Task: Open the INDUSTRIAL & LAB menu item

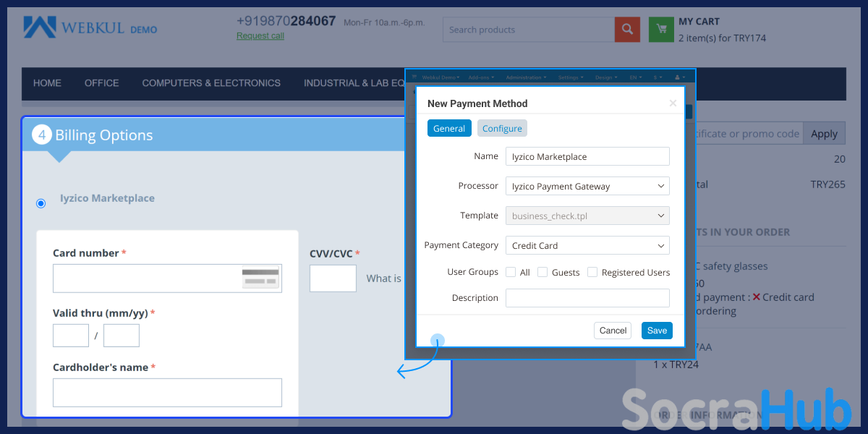Action: (x=354, y=83)
